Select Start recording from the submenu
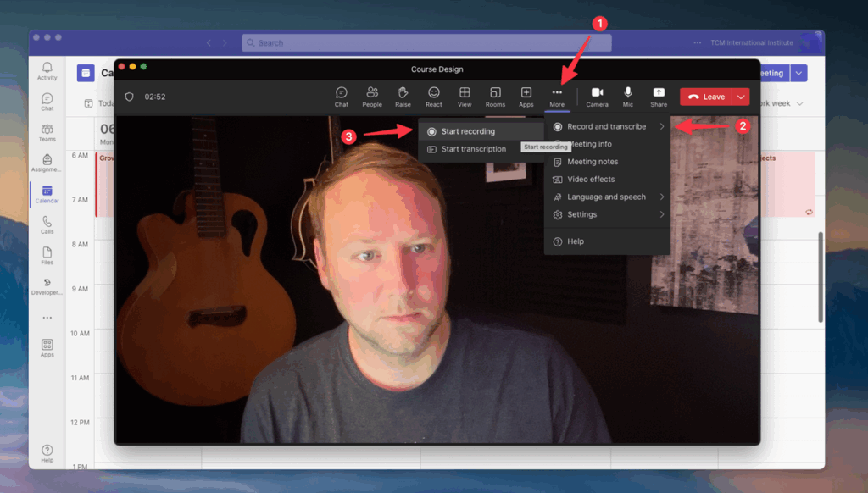 click(468, 131)
